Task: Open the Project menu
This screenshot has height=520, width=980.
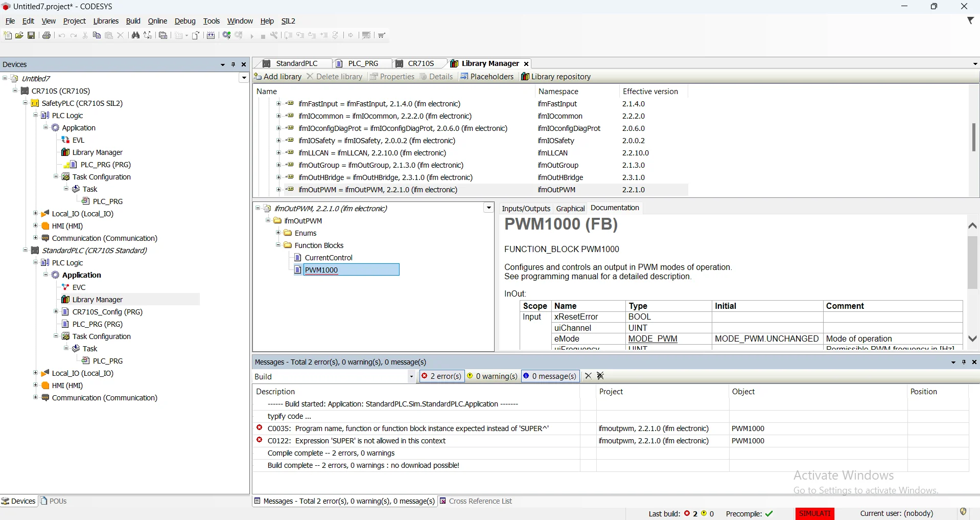Action: (x=74, y=21)
